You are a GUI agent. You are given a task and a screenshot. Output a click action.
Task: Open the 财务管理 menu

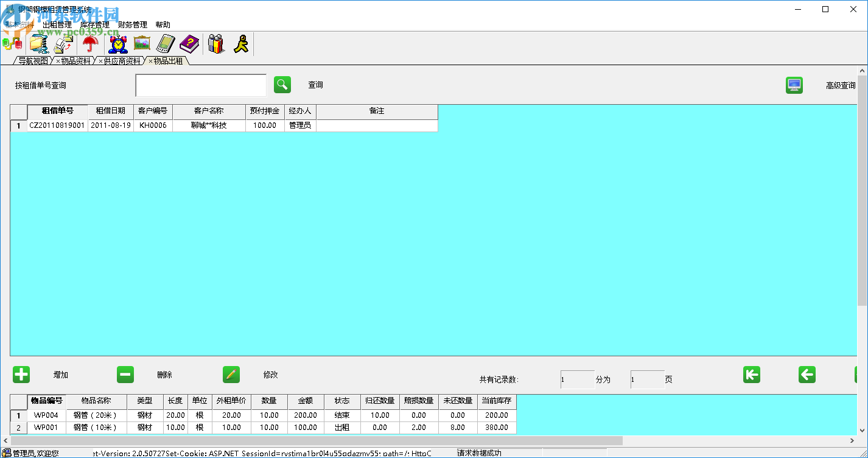pos(133,25)
